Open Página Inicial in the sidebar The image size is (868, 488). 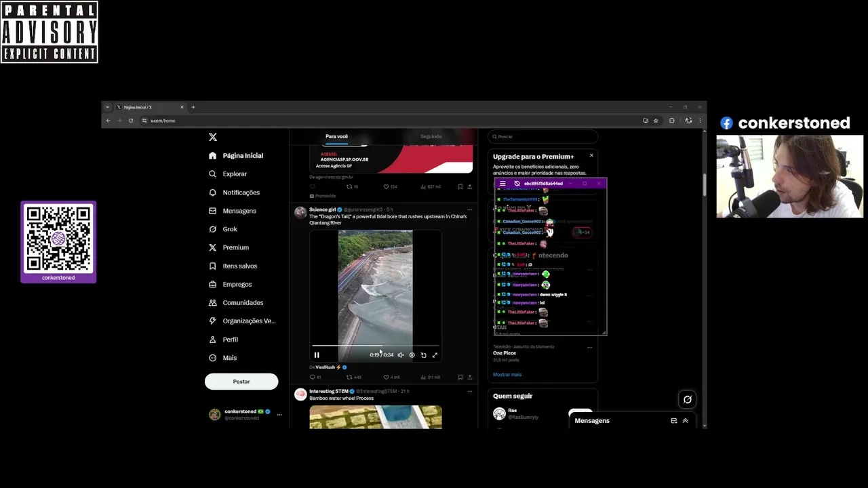point(236,156)
